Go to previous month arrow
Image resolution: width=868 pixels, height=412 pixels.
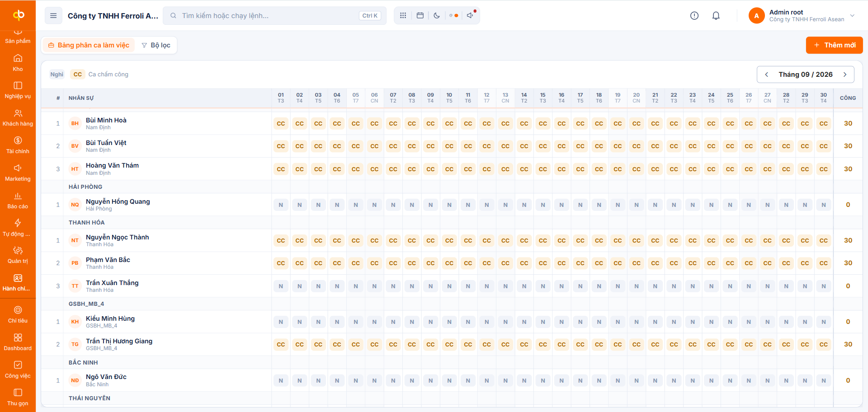pyautogui.click(x=767, y=75)
